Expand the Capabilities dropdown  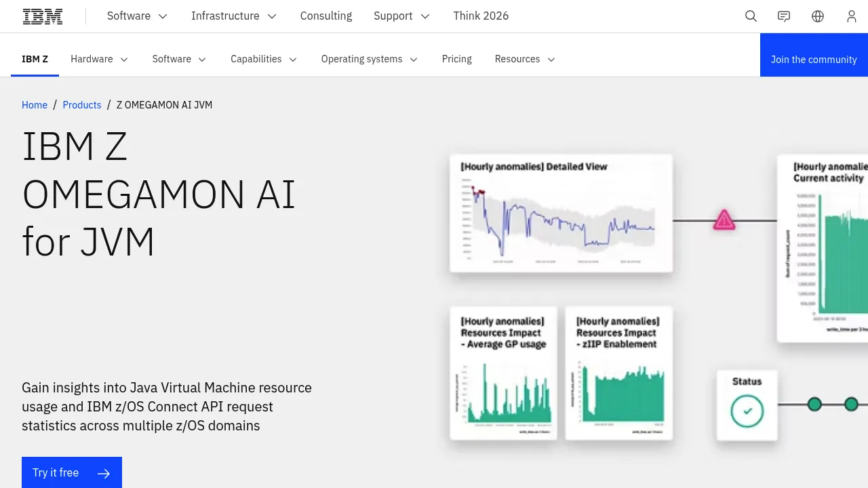pyautogui.click(x=264, y=60)
